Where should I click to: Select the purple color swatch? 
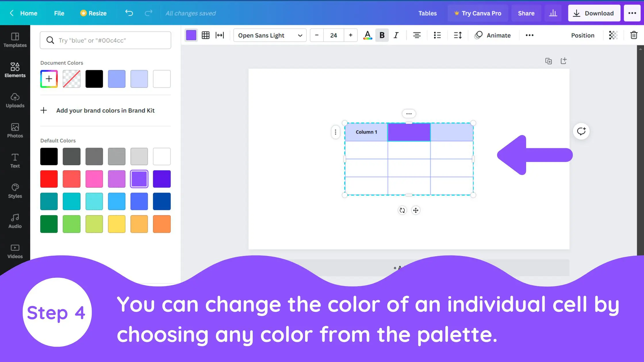coord(139,179)
